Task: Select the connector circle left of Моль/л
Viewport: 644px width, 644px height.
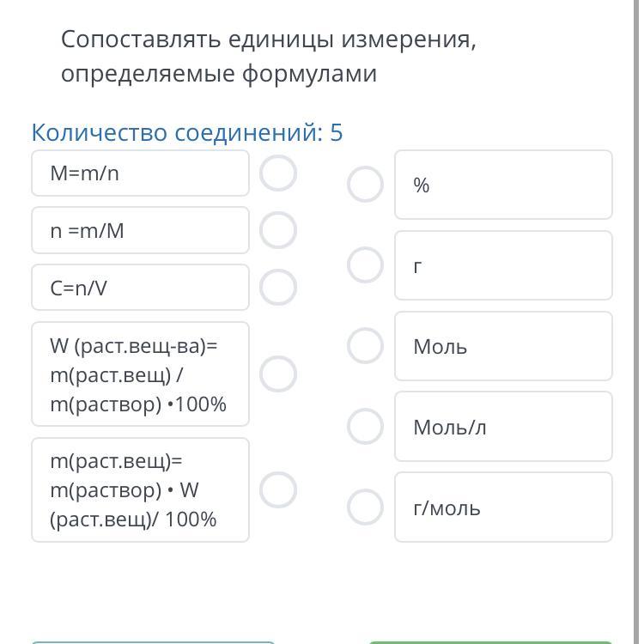Action: pos(365,427)
